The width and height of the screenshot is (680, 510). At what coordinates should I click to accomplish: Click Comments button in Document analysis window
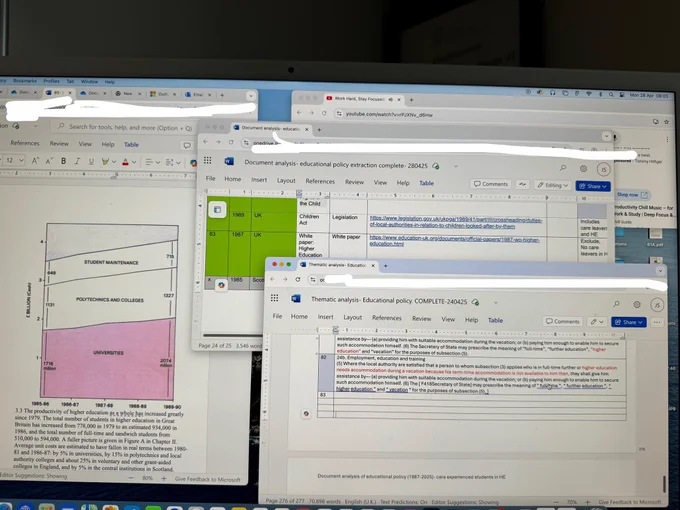pos(490,184)
